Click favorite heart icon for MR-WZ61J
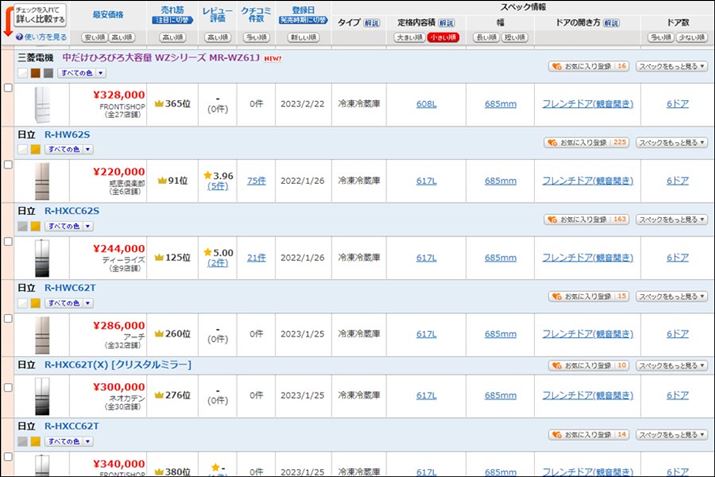 (555, 65)
